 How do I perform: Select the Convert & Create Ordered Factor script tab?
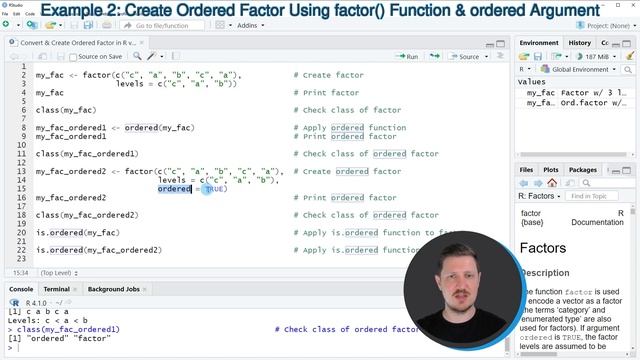point(78,42)
